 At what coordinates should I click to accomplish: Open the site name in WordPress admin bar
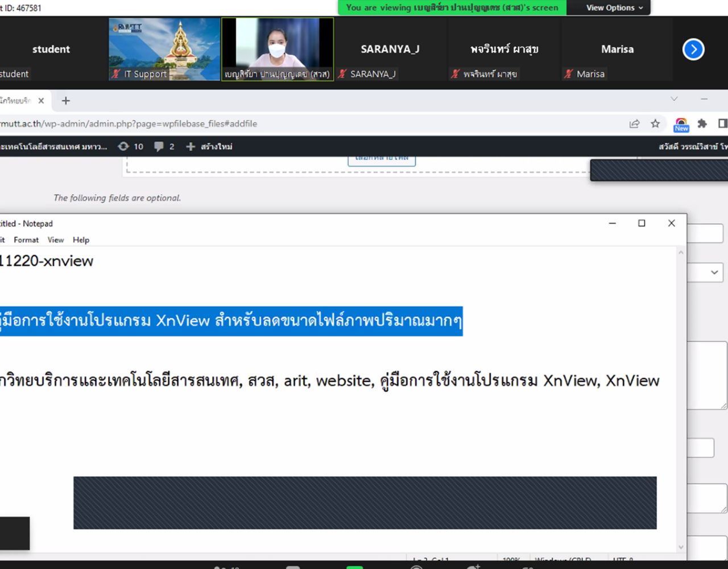coord(53,147)
